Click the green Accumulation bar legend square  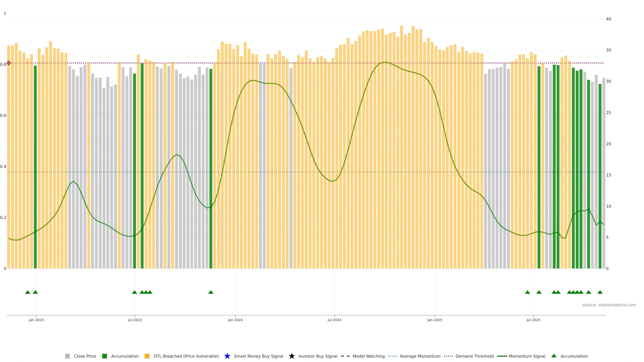[104, 356]
